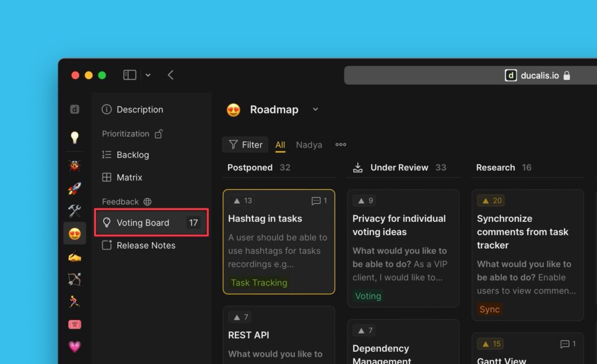Open the Release Notes link
Screen dimensions: 597x364
click(x=146, y=245)
